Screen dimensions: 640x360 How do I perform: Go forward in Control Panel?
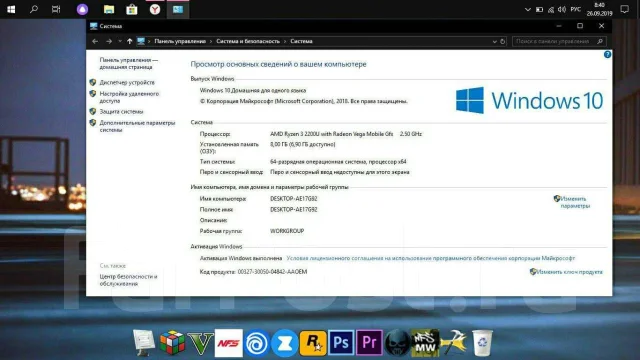click(x=109, y=41)
